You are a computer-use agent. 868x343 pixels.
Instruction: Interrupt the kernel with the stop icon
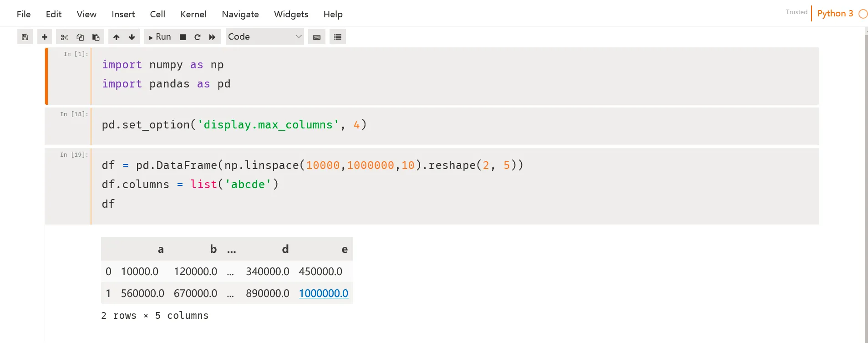pos(183,37)
